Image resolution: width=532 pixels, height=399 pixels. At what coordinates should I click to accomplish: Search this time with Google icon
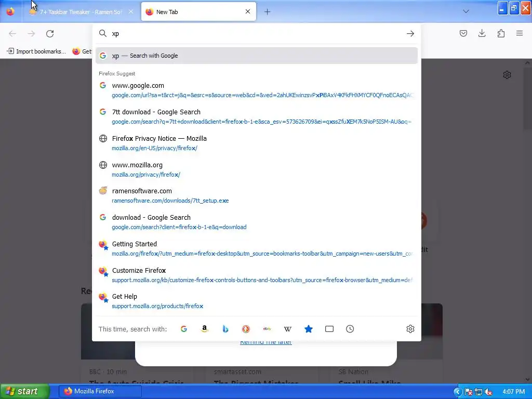point(184,329)
